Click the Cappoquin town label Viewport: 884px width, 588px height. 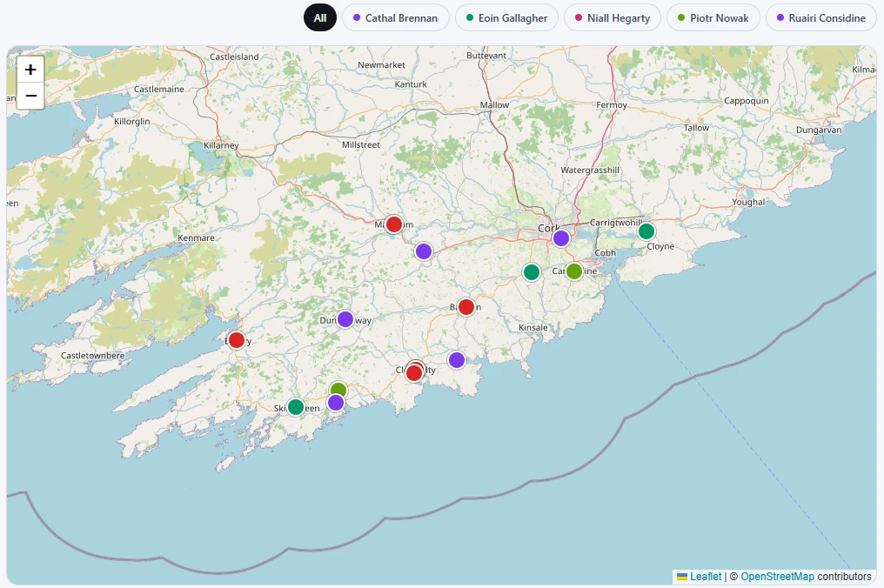(746, 101)
